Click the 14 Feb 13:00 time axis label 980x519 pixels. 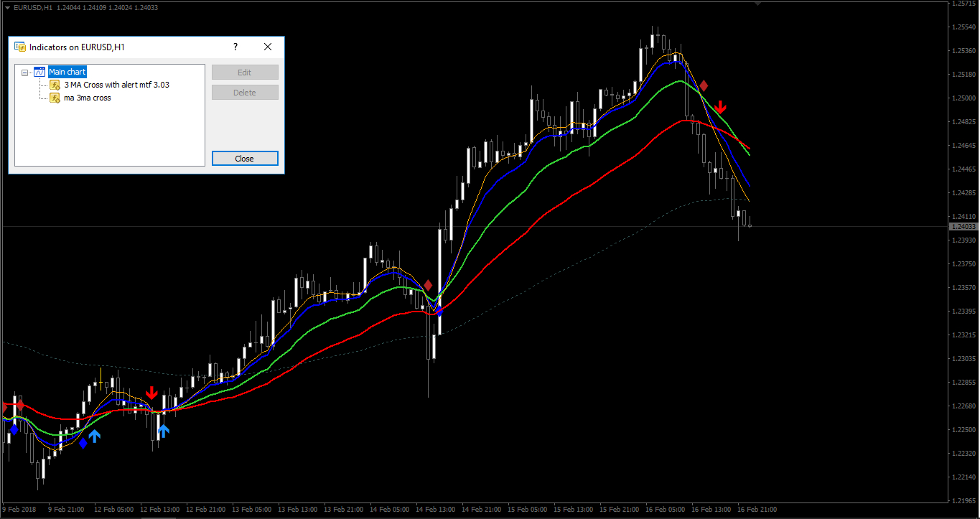pos(437,510)
